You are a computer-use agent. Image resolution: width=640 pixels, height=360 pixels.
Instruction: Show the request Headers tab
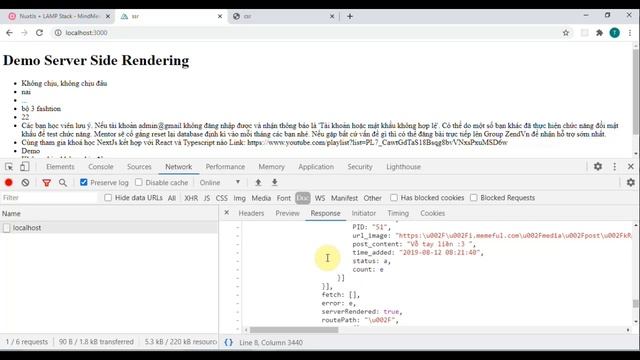pyautogui.click(x=251, y=213)
